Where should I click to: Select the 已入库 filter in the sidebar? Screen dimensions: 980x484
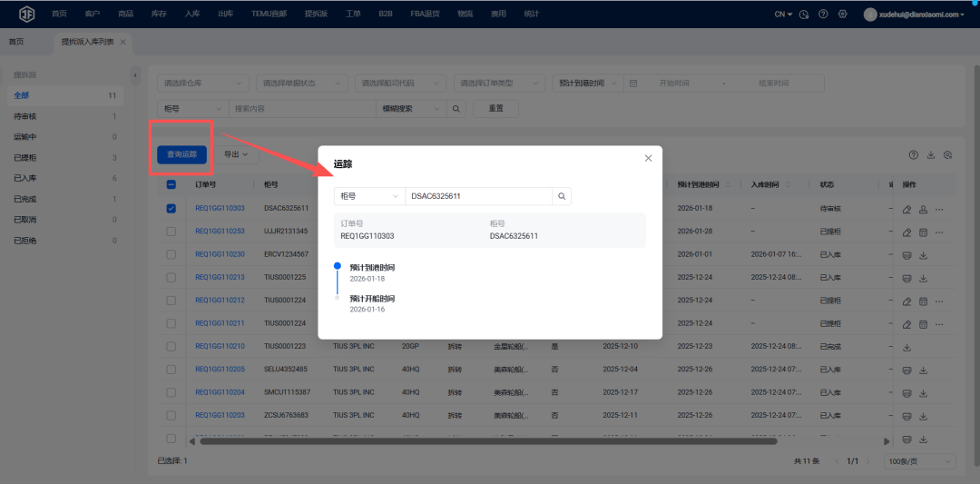[27, 178]
